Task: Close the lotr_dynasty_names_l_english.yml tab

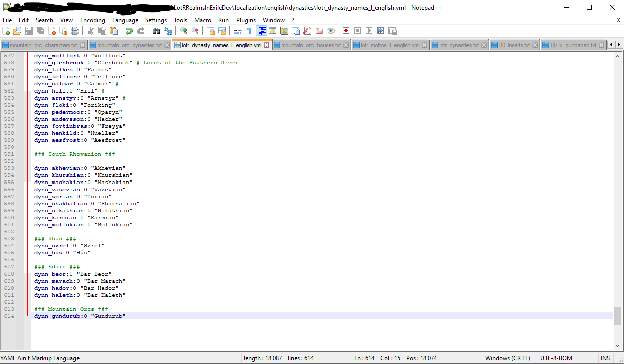Action: pos(267,45)
